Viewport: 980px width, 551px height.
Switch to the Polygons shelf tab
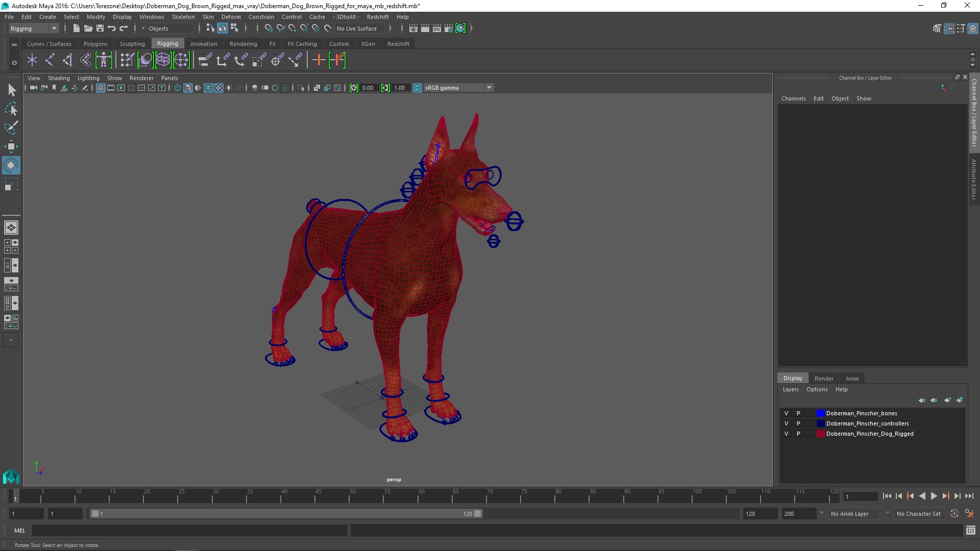pyautogui.click(x=95, y=44)
